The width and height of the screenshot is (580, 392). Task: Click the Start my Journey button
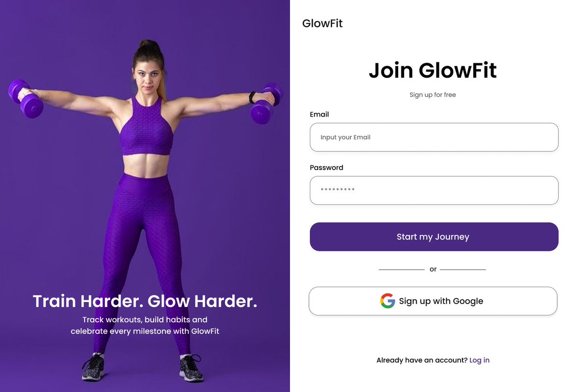coord(434,237)
